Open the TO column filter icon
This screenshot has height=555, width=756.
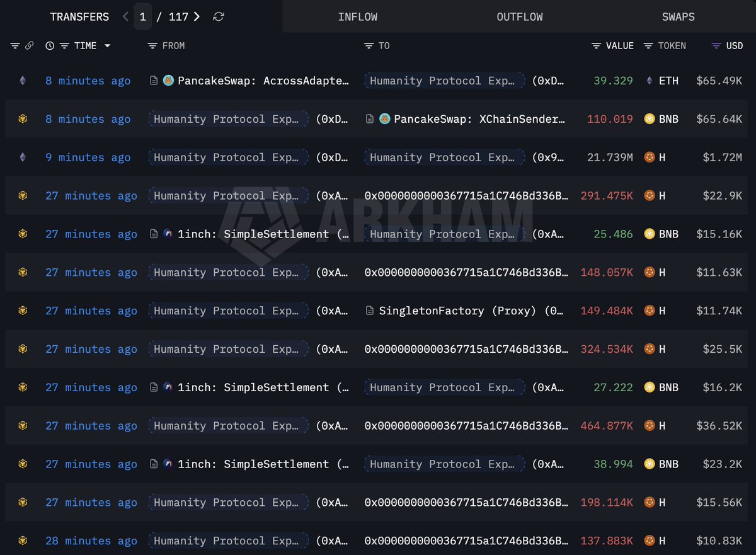pyautogui.click(x=369, y=46)
